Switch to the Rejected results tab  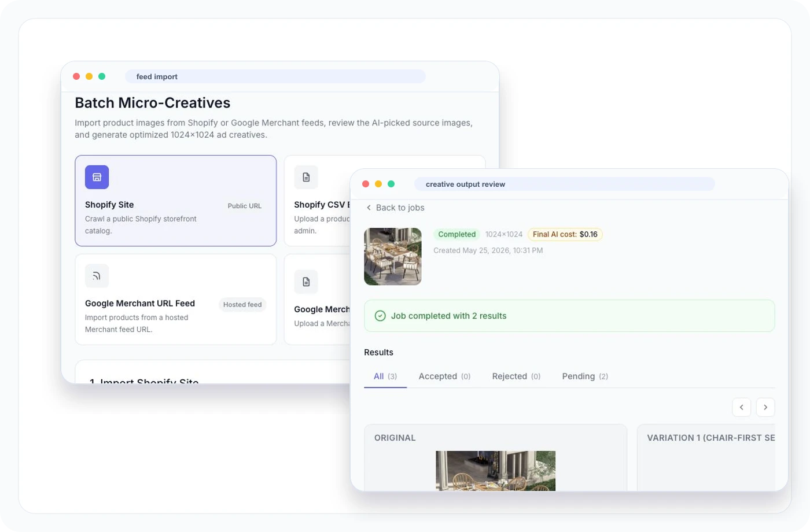(516, 376)
